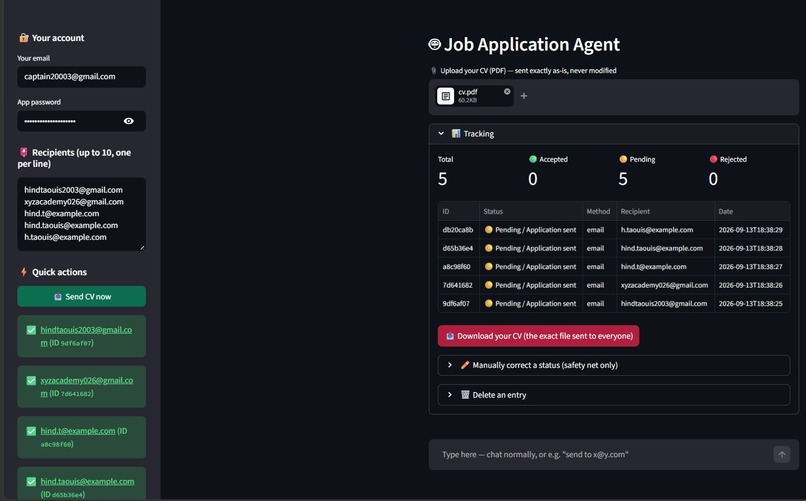Click pending status of row 9df6af07
Image resolution: width=806 pixels, height=501 pixels.
[x=530, y=304]
